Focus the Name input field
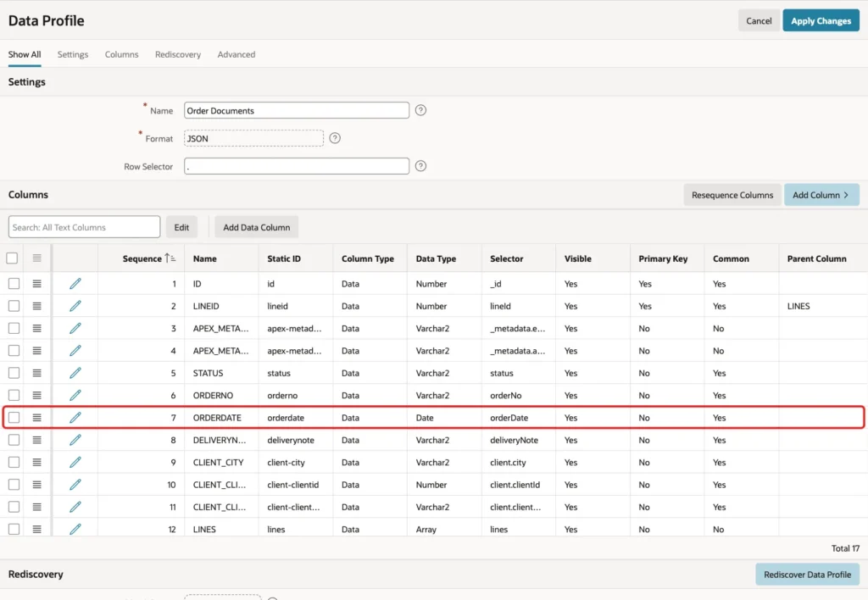The image size is (868, 600). [x=297, y=110]
